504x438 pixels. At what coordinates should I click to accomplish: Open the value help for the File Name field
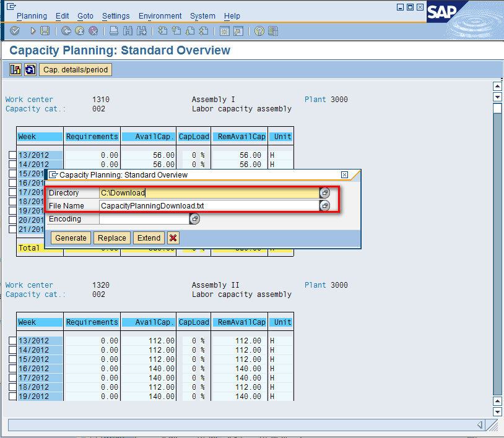(324, 206)
